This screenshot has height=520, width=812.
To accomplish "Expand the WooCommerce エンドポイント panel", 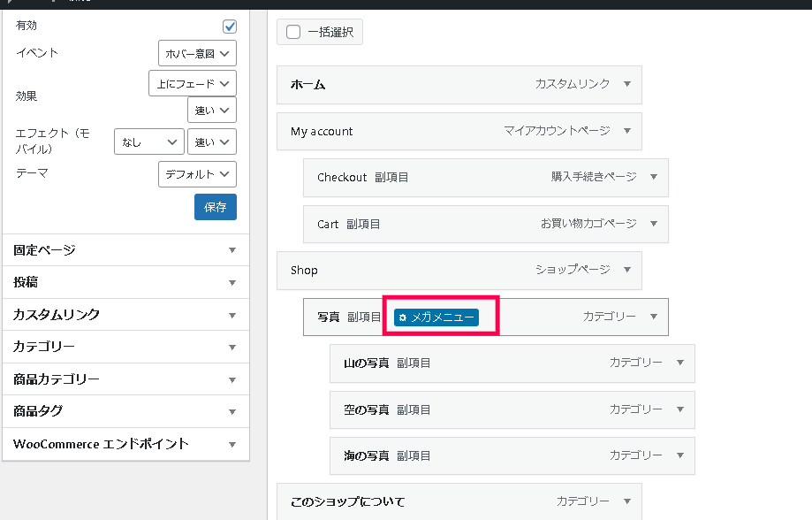I will (x=125, y=444).
